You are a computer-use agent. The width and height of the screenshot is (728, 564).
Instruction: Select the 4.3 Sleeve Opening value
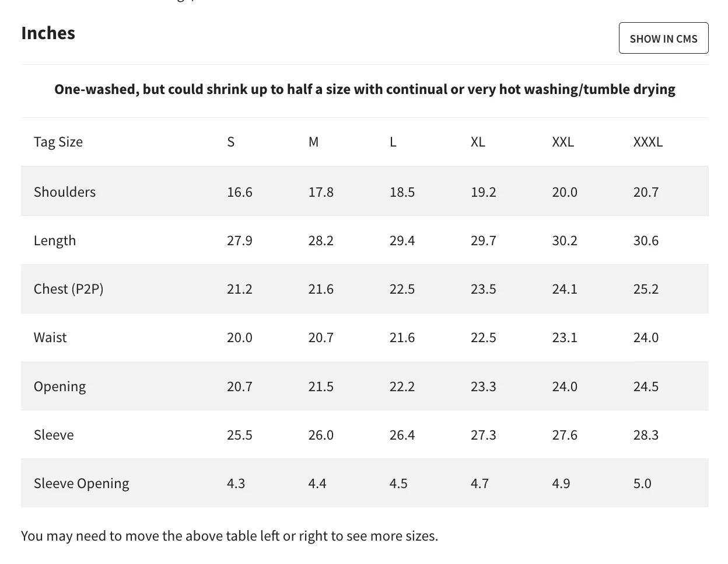(x=236, y=483)
